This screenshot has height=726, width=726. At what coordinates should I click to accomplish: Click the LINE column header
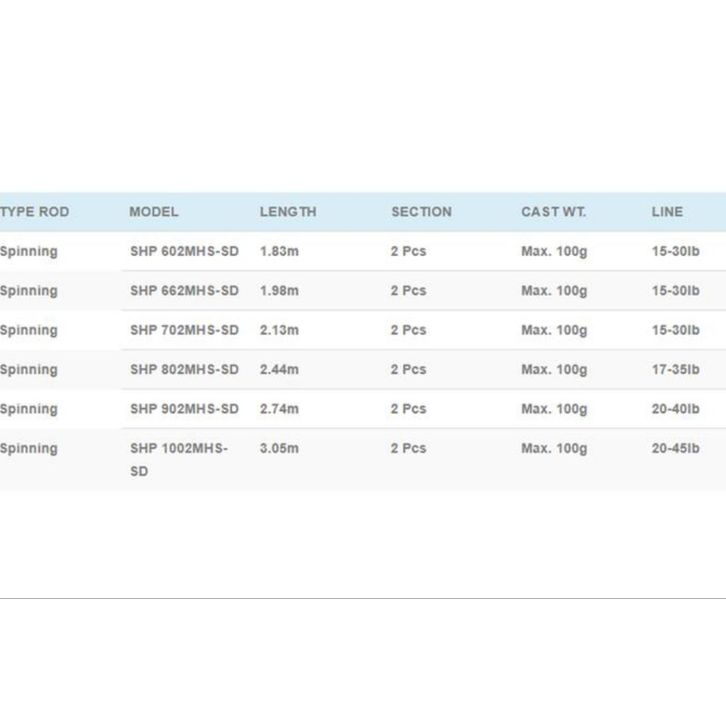[x=667, y=212]
